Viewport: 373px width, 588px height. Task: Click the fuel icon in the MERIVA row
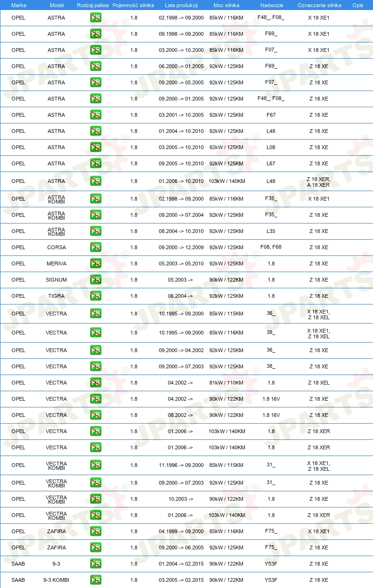pos(95,264)
